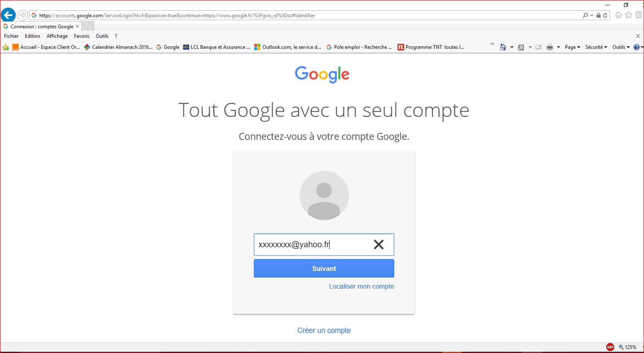The image size is (644, 353).
Task: Expand the print options dropdown arrow
Action: 558,47
